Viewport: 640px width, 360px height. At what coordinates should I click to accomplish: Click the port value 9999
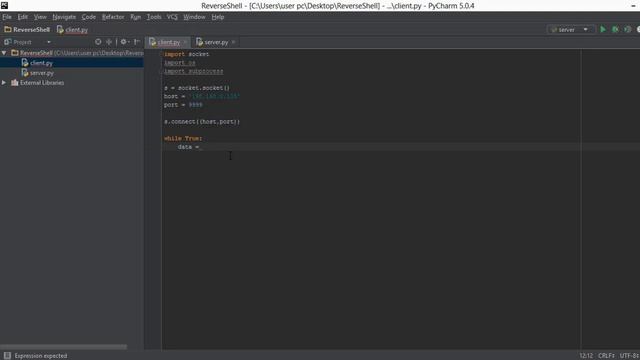[196, 105]
